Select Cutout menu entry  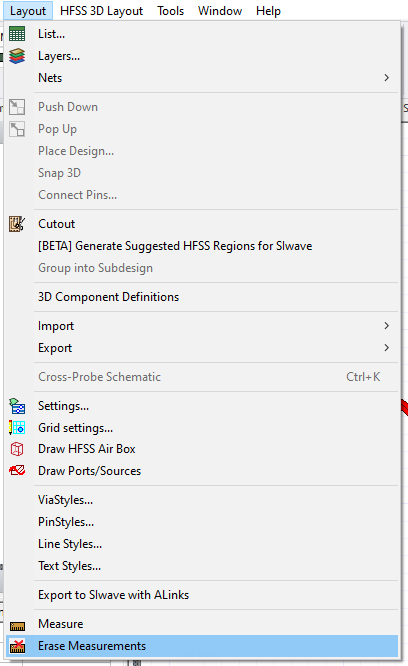coord(202,224)
